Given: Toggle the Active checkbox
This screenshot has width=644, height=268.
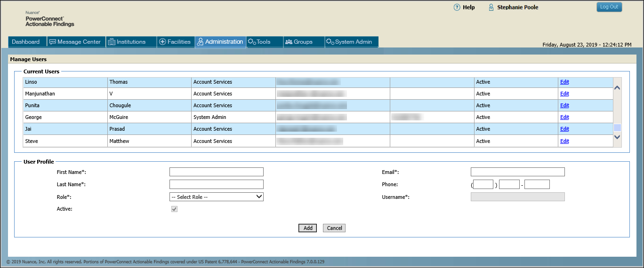Looking at the screenshot, I should [x=175, y=209].
